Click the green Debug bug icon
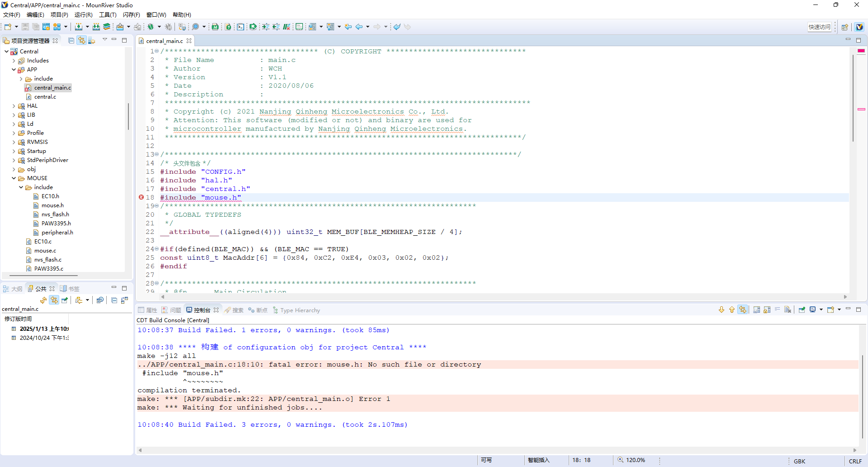 pyautogui.click(x=151, y=27)
